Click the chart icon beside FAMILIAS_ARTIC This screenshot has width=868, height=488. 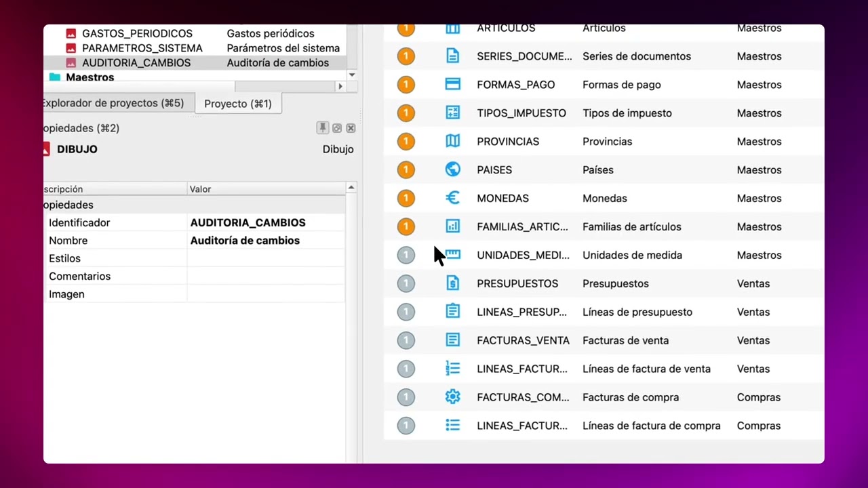452,226
